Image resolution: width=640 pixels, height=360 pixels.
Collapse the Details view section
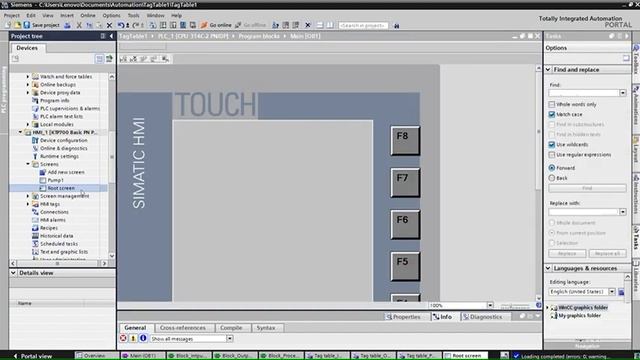13,273
